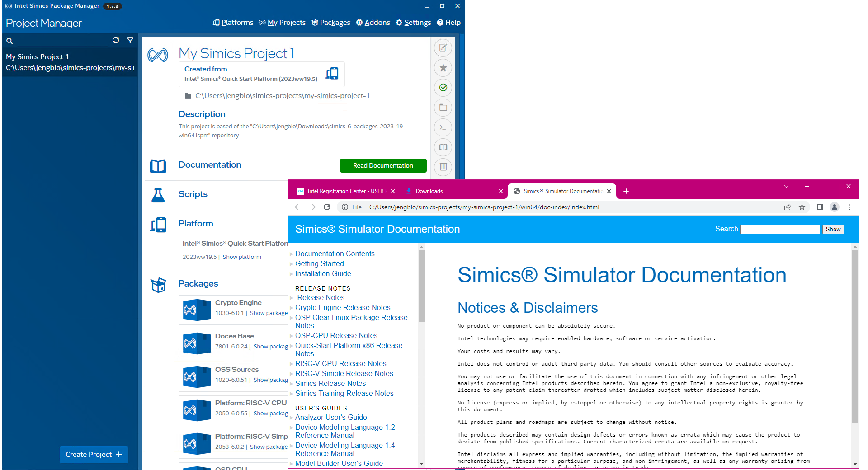Select My Simics Project 1 in project list
Viewport: 868px width, 470px height.
pos(70,62)
